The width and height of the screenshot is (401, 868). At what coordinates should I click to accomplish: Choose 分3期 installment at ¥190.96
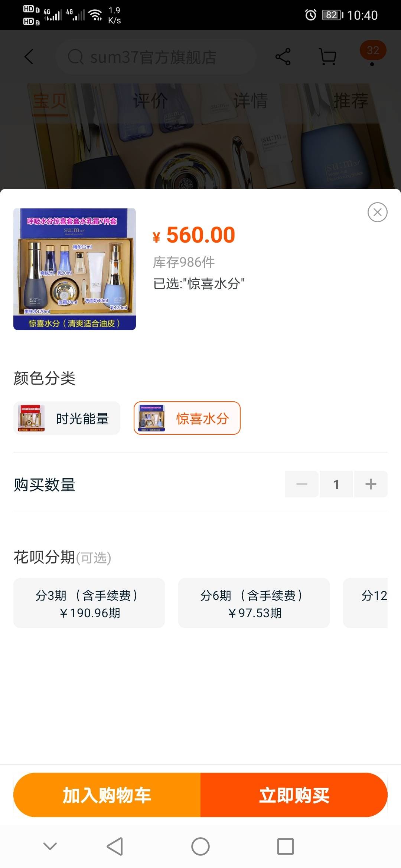tap(89, 603)
